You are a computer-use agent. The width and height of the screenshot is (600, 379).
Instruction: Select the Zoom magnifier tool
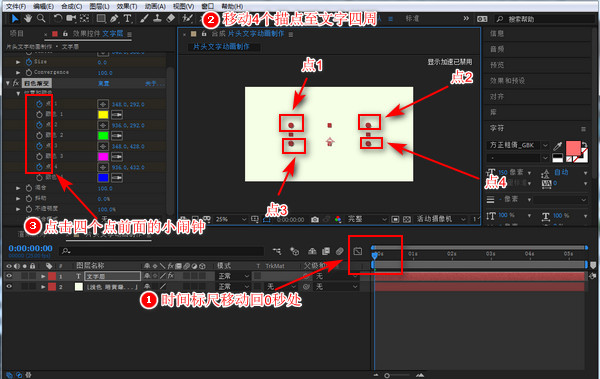41,18
